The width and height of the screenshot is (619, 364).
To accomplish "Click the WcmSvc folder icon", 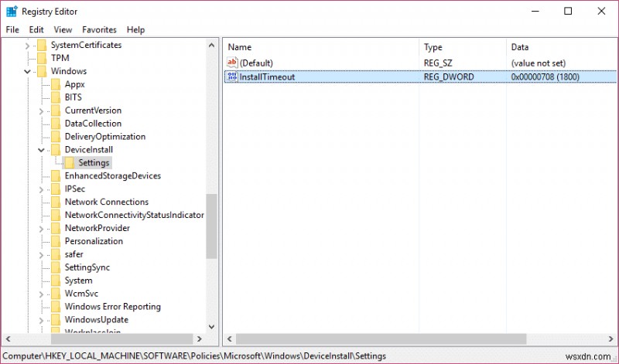I will point(56,294).
